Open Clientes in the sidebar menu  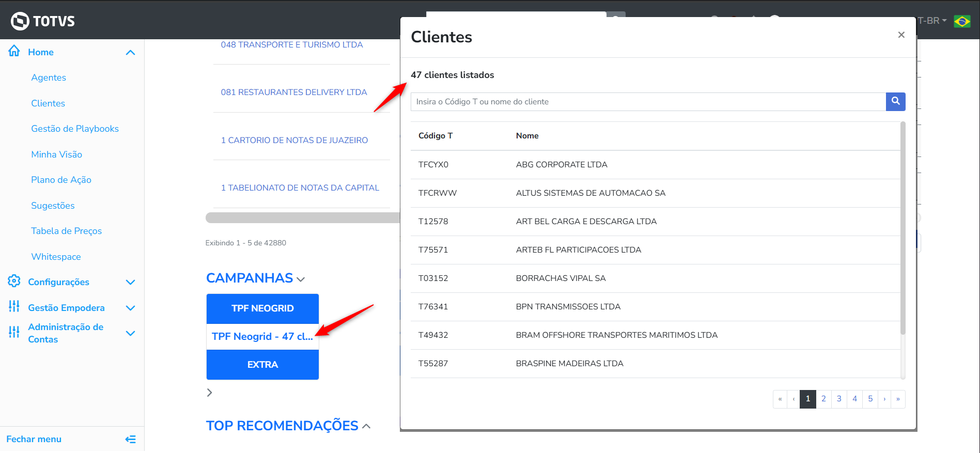click(48, 103)
